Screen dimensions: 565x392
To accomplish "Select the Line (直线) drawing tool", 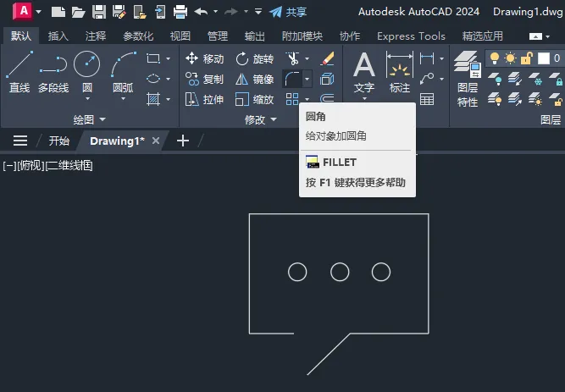I will pyautogui.click(x=19, y=71).
